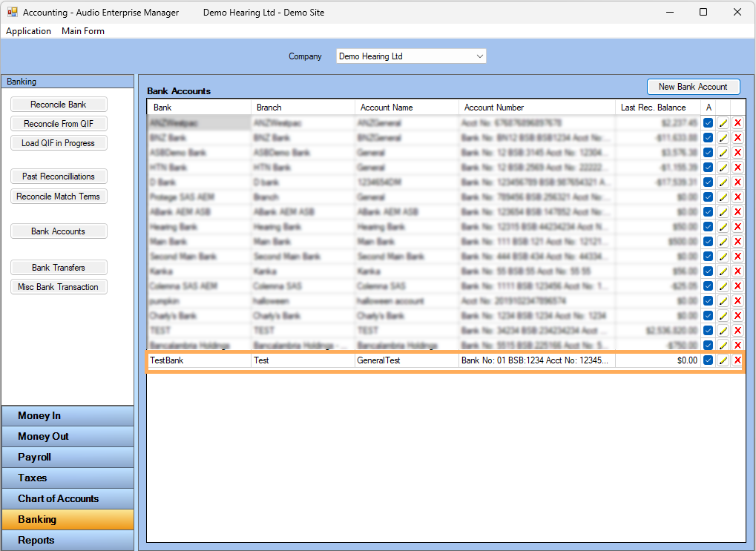Open the Application menu

point(28,31)
